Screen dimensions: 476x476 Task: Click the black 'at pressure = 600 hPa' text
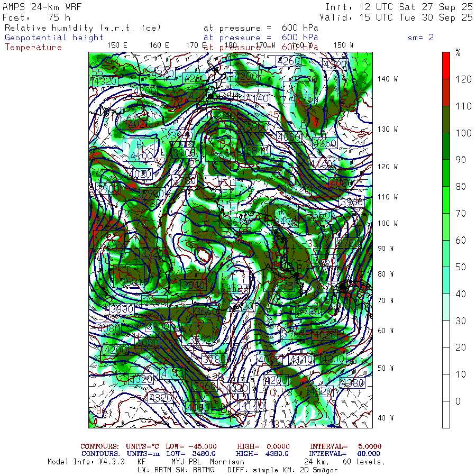pos(261,28)
